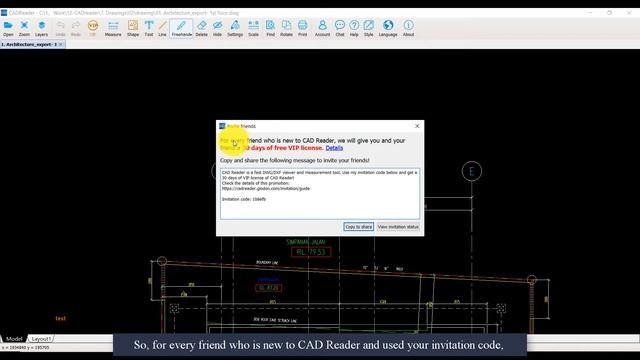Open the Layers panel
The height and width of the screenshot is (360, 640).
[41, 29]
